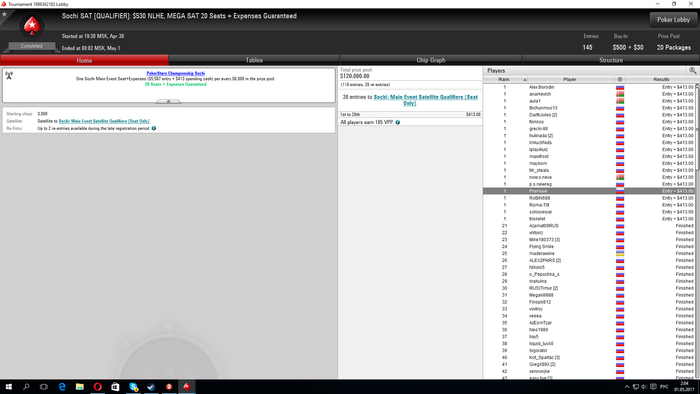This screenshot has height=394, width=700.
Task: Click the '1st to 20th' prize row
Action: click(x=410, y=115)
